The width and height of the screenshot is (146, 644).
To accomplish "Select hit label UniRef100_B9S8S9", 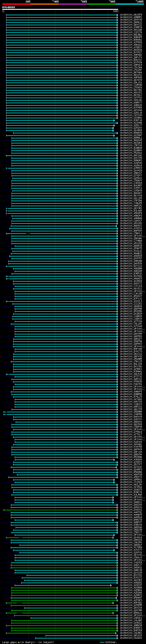I will (x=131, y=50).
